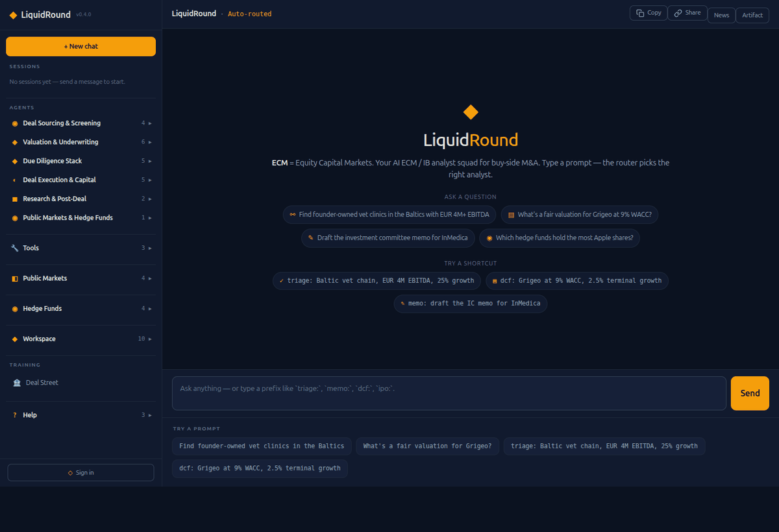Expand Public Markets & Hedge Funds arrow

click(150, 218)
